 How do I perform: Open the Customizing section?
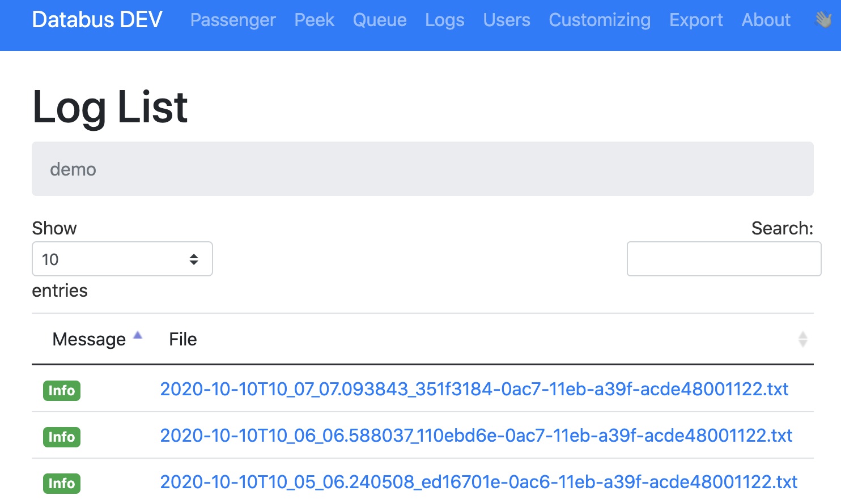tap(600, 20)
